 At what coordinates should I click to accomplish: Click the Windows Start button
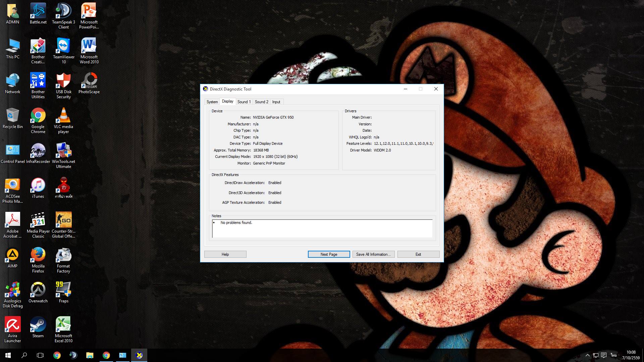pos(8,355)
